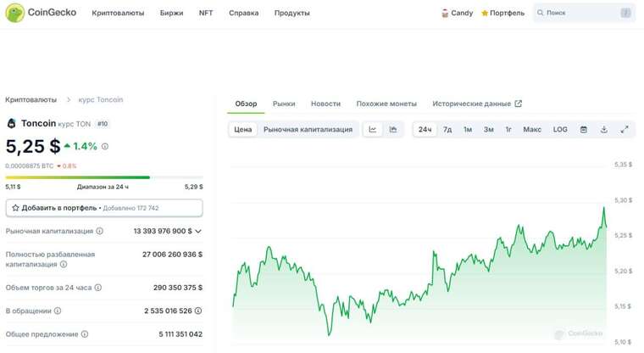Select the line chart icon
Viewport: 644px width, 353px height.
(373, 130)
